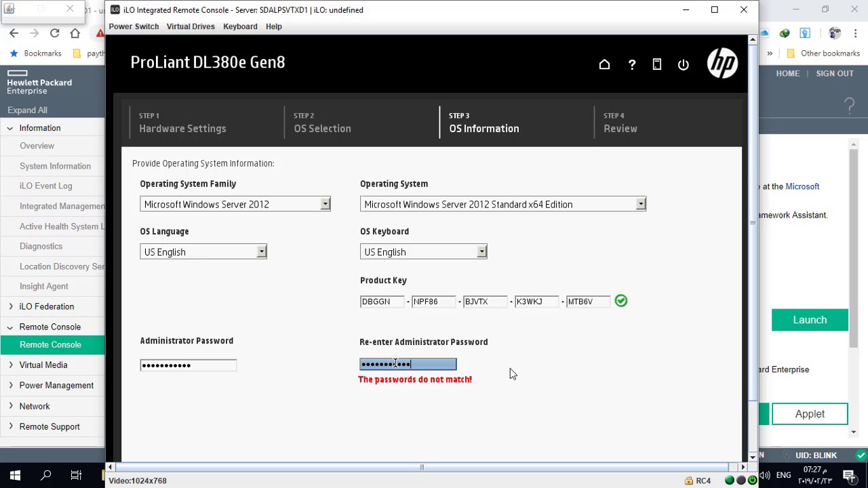Go to Step 4 Review

click(x=620, y=123)
